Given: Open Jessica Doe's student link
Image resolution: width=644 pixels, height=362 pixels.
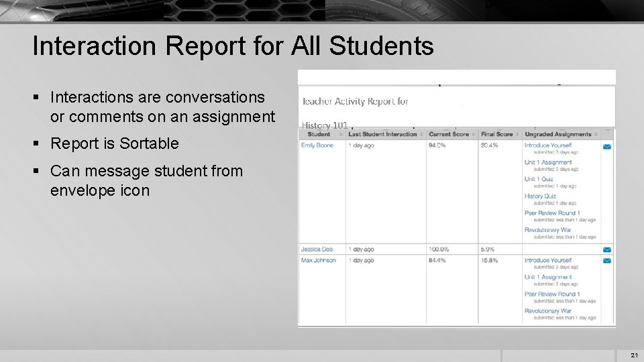Looking at the screenshot, I should (317, 249).
